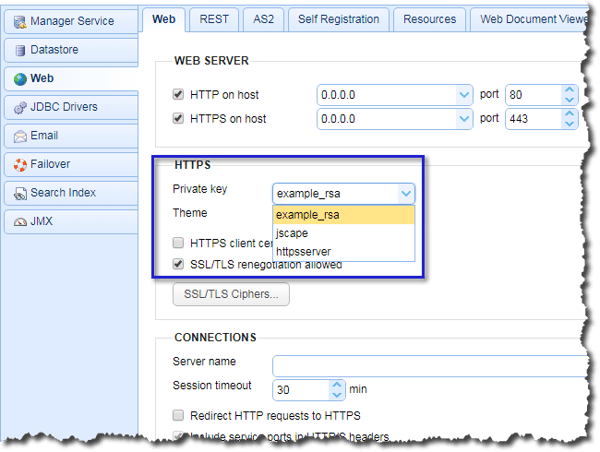Open the Search Index section
The width and height of the screenshot is (600, 452).
click(71, 193)
